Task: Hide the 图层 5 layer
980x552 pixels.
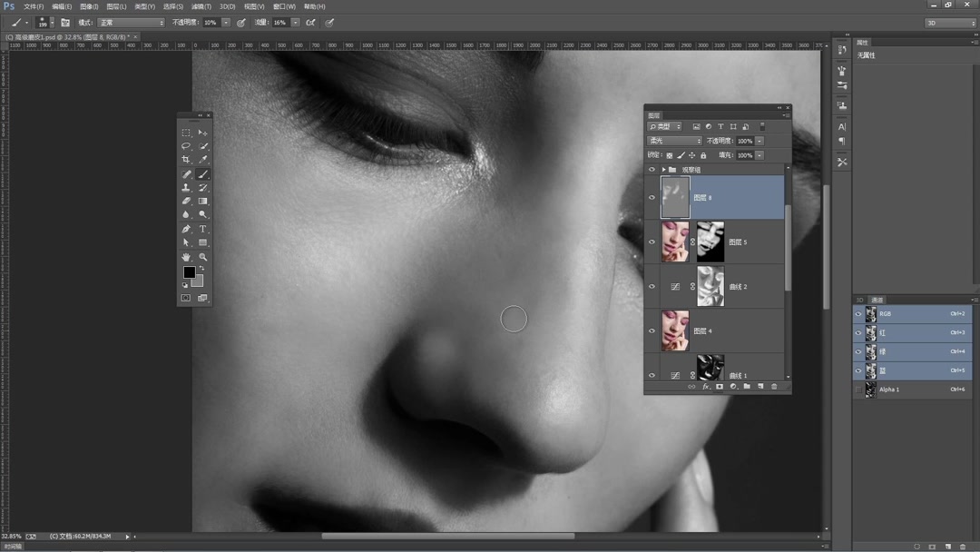Action: [x=652, y=241]
